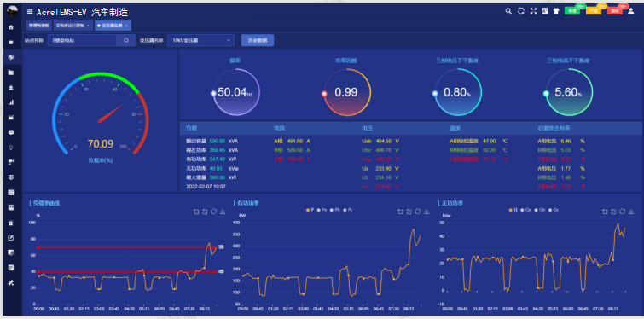Open the 10kV transformer dropdown
The image size is (644, 319).
pos(200,40)
